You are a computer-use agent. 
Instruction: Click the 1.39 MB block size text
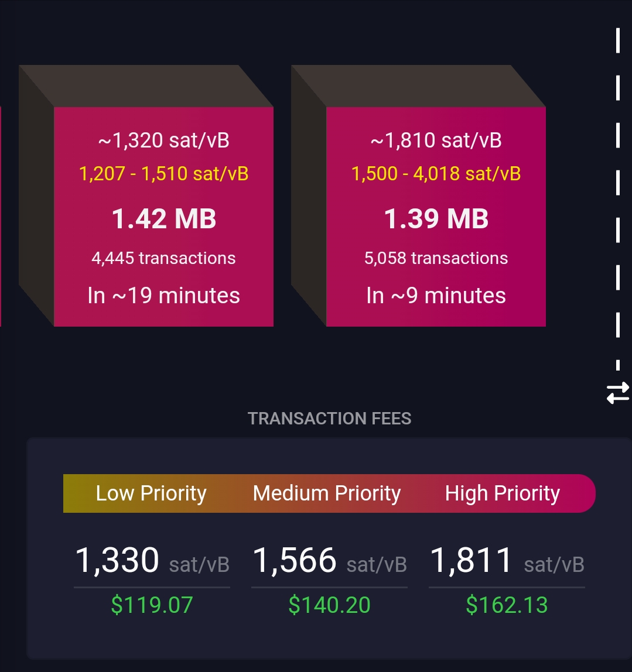pyautogui.click(x=436, y=219)
